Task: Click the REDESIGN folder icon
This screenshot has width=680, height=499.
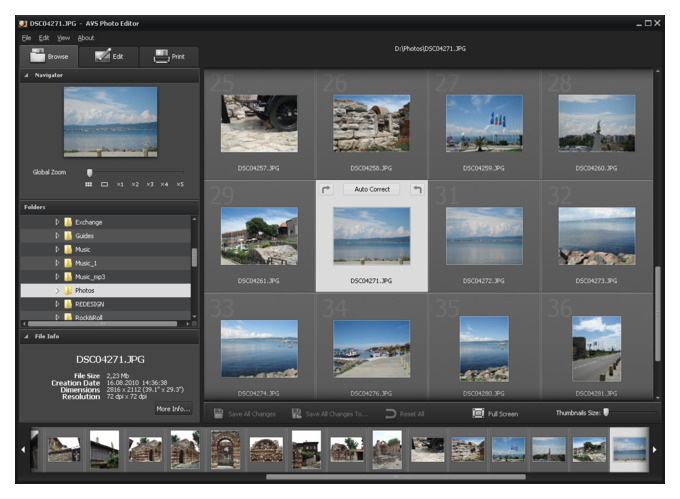Action: [68, 304]
